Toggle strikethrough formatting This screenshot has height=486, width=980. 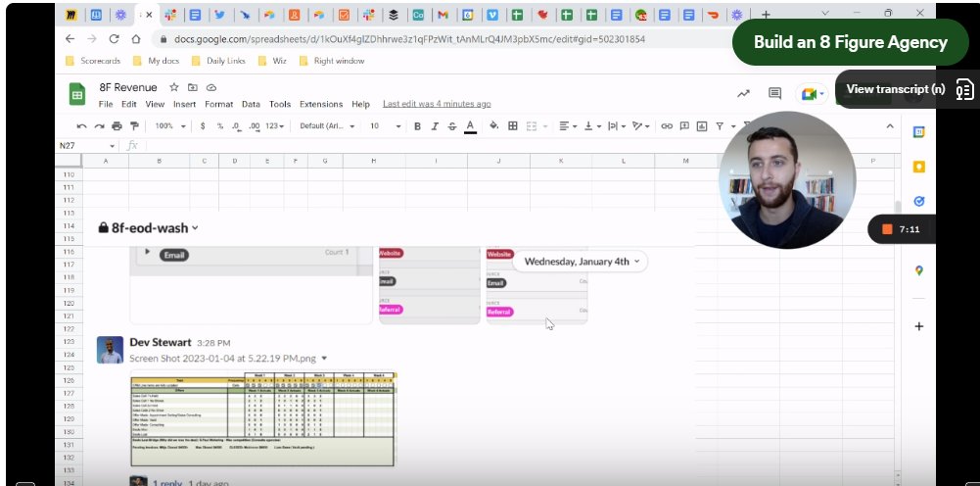(x=452, y=126)
